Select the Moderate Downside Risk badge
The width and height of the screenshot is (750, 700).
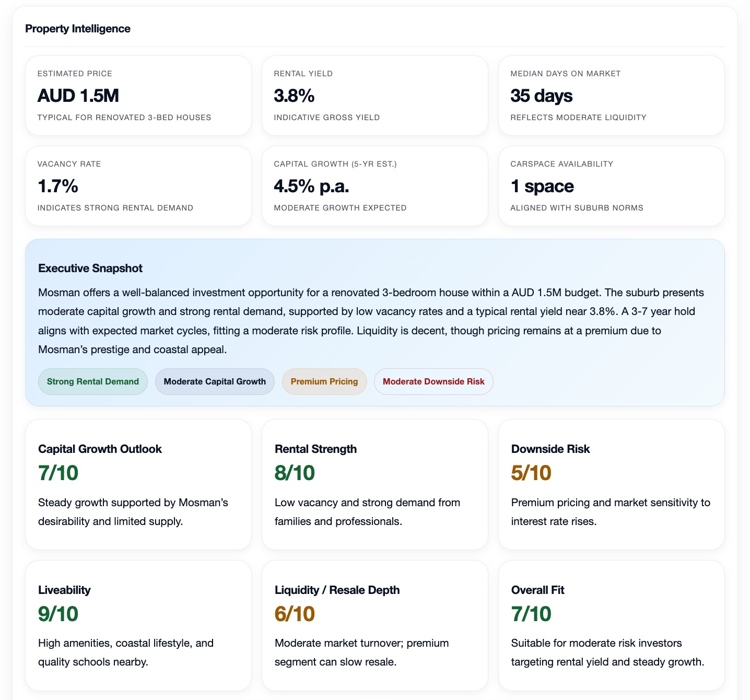coord(433,381)
